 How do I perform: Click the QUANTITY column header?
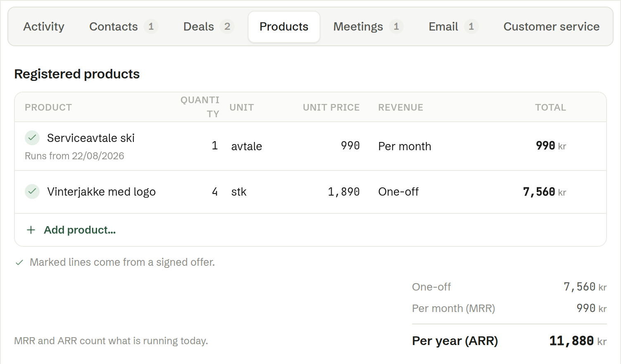click(x=200, y=107)
